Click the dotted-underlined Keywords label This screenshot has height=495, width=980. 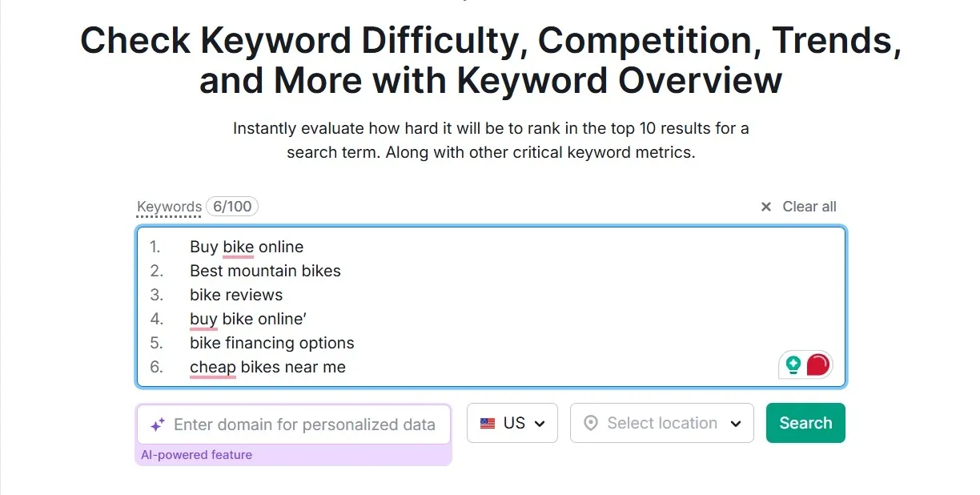tap(169, 207)
